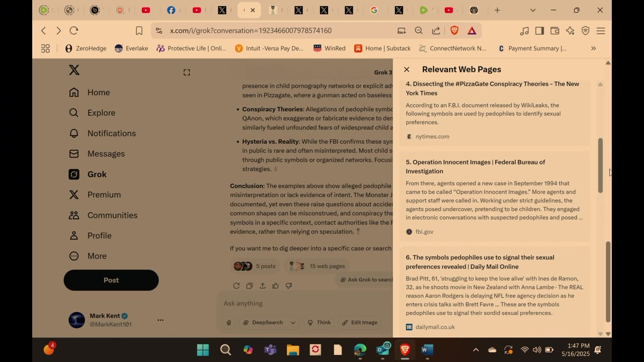644x362 pixels.
Task: Click Ask Grok to search suggestion
Action: tap(365, 280)
